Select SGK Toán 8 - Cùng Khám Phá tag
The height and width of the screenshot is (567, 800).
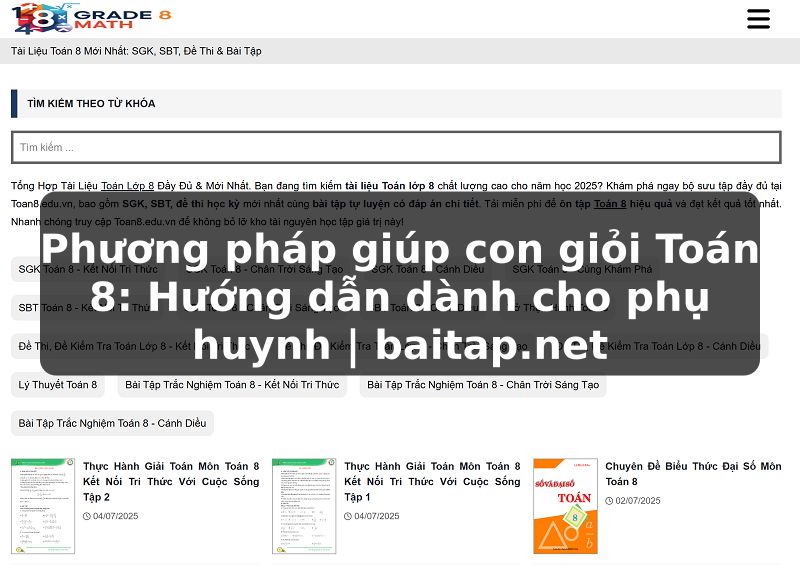point(582,269)
